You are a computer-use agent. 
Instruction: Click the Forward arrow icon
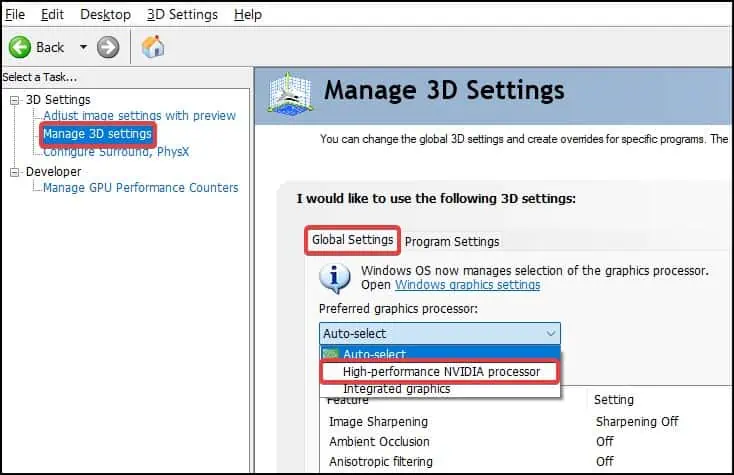108,47
